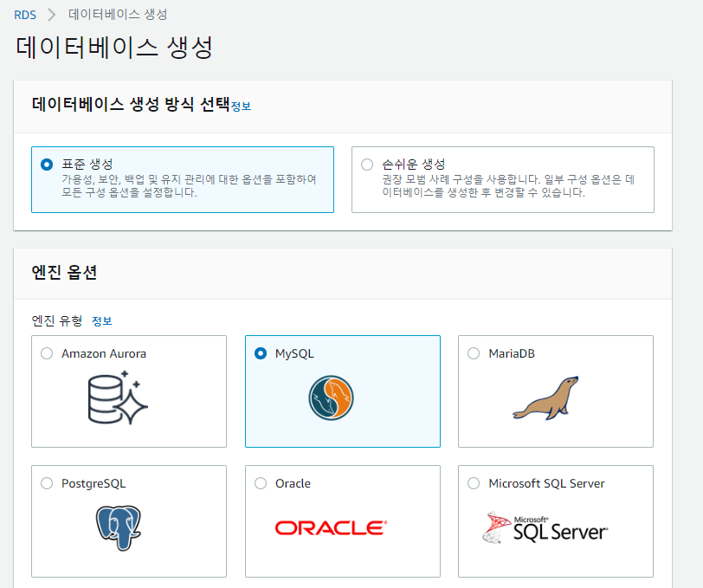The width and height of the screenshot is (703, 588).
Task: Click the Microsoft SQL Server logo
Action: tap(545, 528)
